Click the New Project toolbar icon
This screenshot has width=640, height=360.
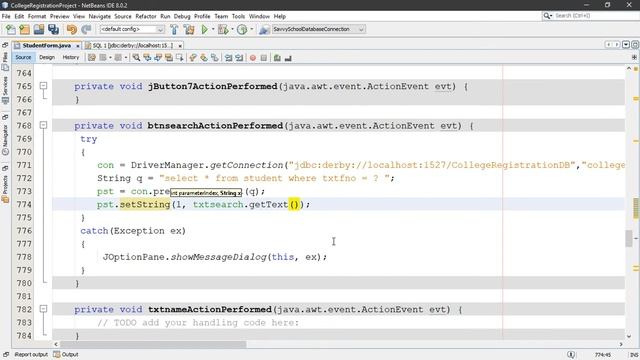pyautogui.click(x=24, y=29)
